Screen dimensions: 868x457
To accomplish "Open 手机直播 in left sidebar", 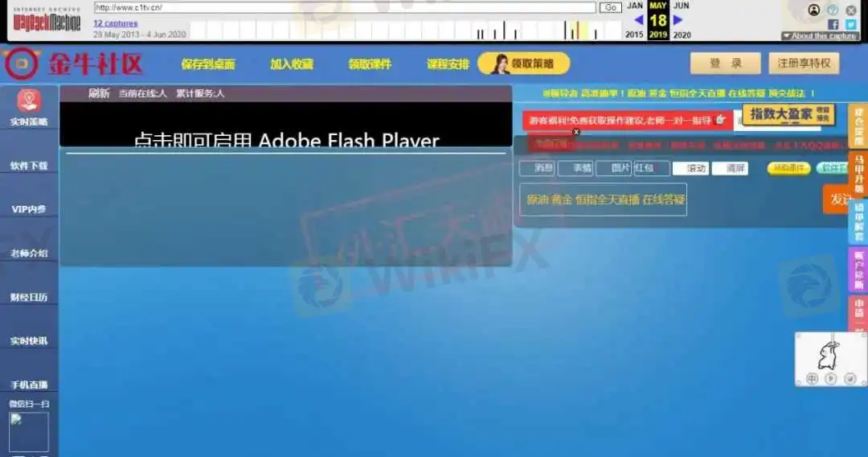I will point(29,385).
